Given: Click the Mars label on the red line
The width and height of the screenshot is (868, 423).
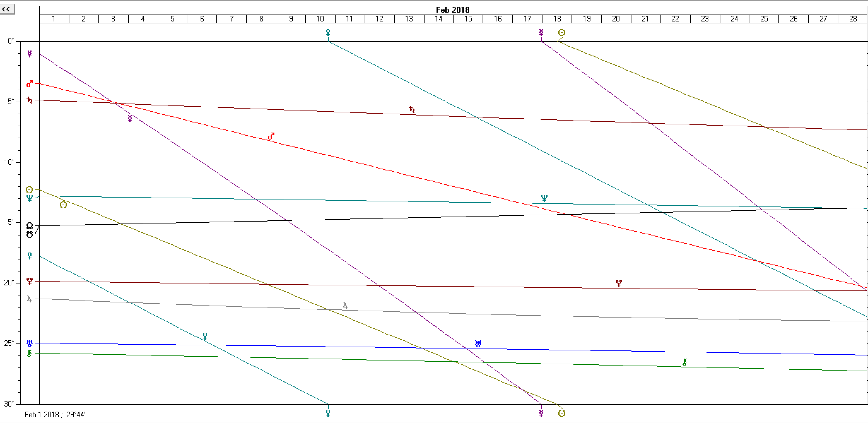Looking at the screenshot, I should pos(271,136).
